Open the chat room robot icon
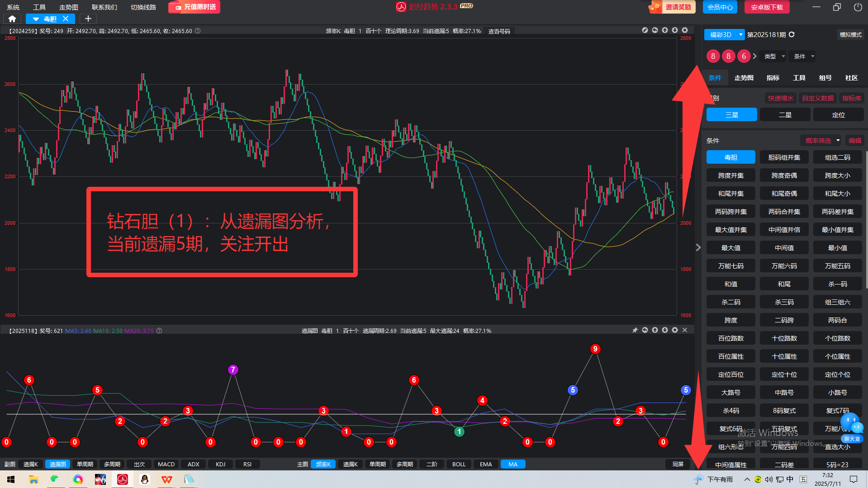Viewport: 868px width, 488px height. (x=852, y=427)
